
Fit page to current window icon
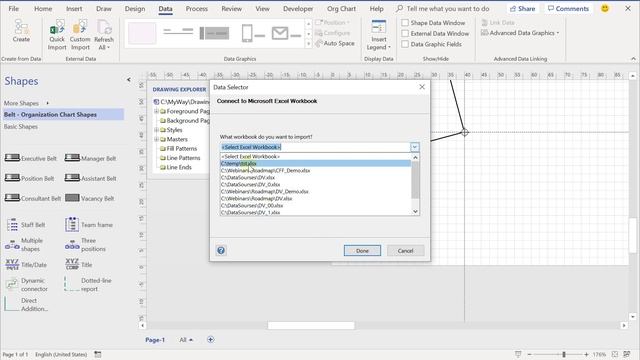pyautogui.click(x=615, y=354)
